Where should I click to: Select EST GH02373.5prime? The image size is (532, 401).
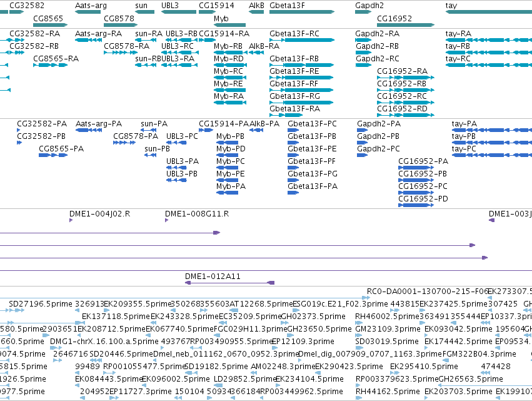[x=313, y=317]
